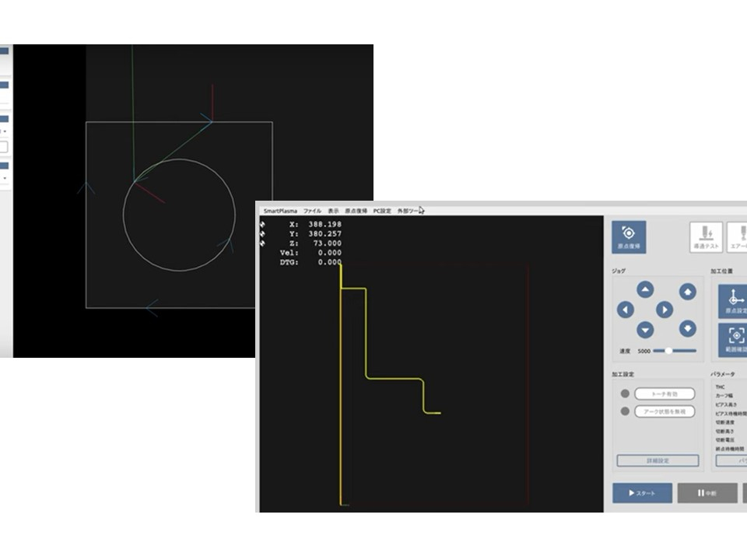The image size is (747, 560).
Task: Jog up with the up arrow button
Action: point(645,290)
